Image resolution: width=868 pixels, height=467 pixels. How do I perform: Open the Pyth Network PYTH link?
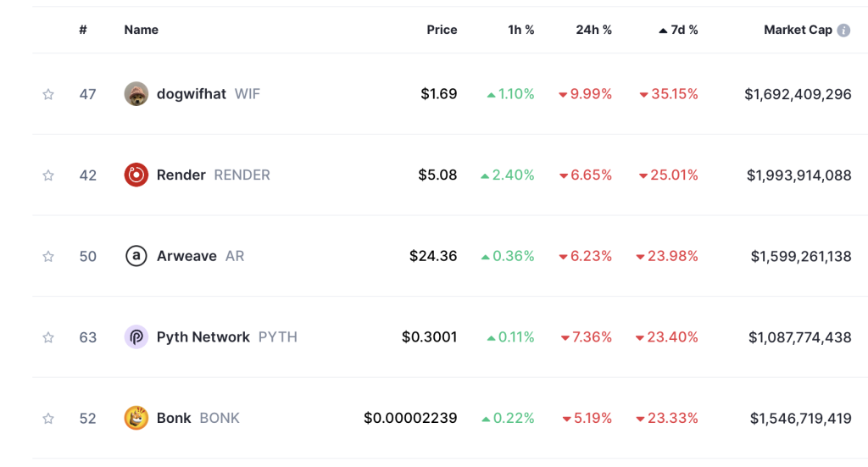[x=227, y=337]
